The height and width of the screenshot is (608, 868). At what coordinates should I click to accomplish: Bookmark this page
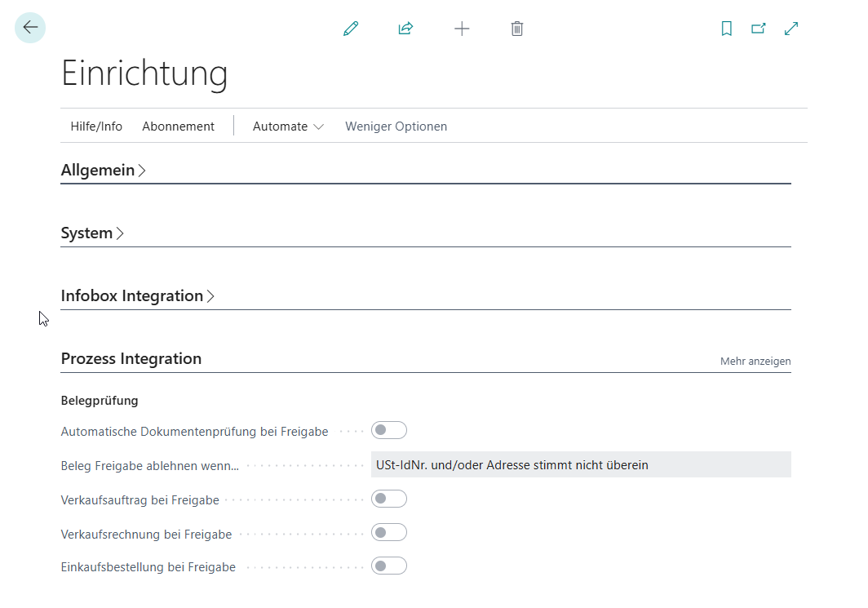point(727,29)
